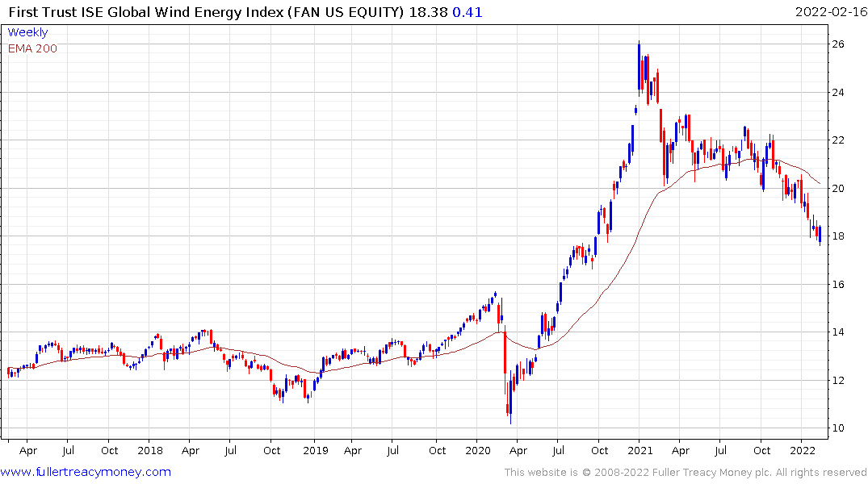Click the 10 price axis label
This screenshot has height=484, width=868.
point(838,428)
